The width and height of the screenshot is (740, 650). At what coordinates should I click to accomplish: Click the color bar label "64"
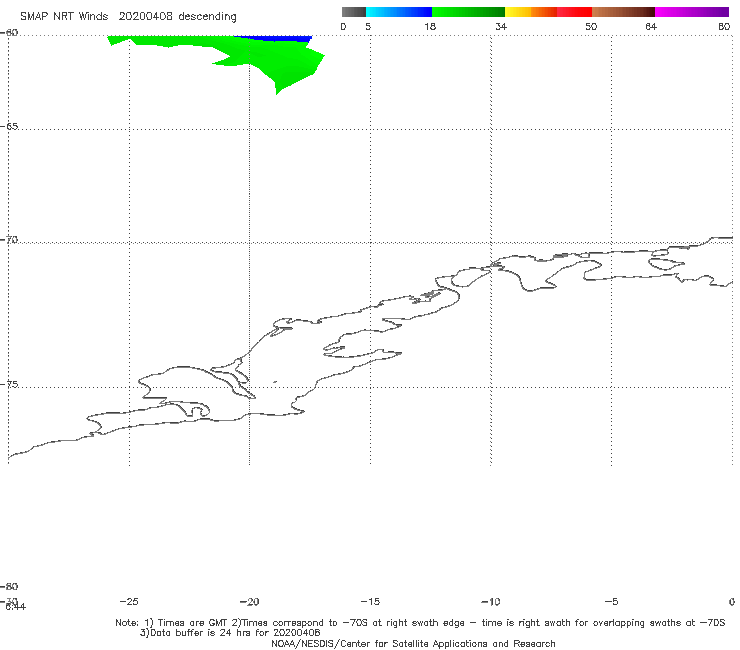click(x=651, y=26)
